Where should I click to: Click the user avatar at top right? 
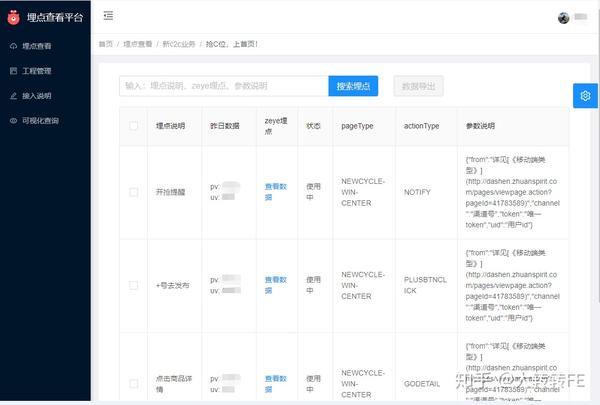(563, 18)
